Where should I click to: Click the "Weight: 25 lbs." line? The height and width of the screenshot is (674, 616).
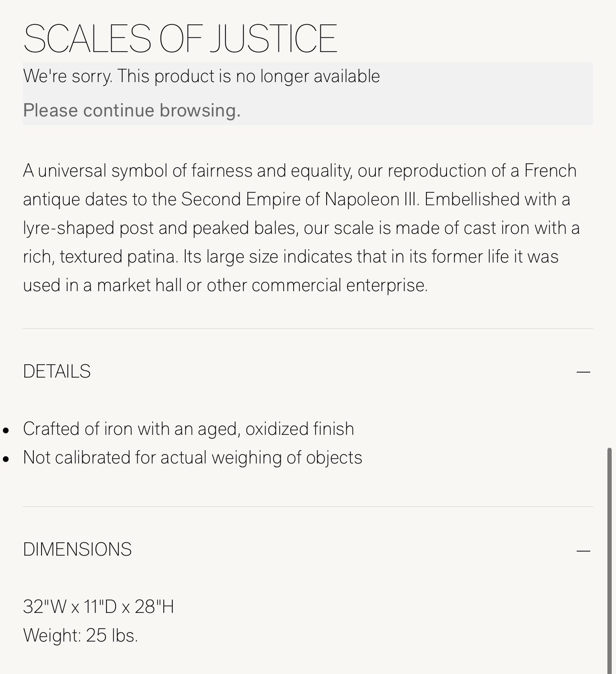(80, 636)
